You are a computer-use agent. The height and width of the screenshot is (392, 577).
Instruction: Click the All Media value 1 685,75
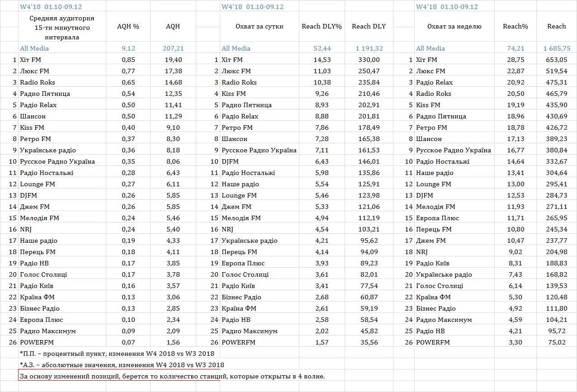tap(557, 48)
